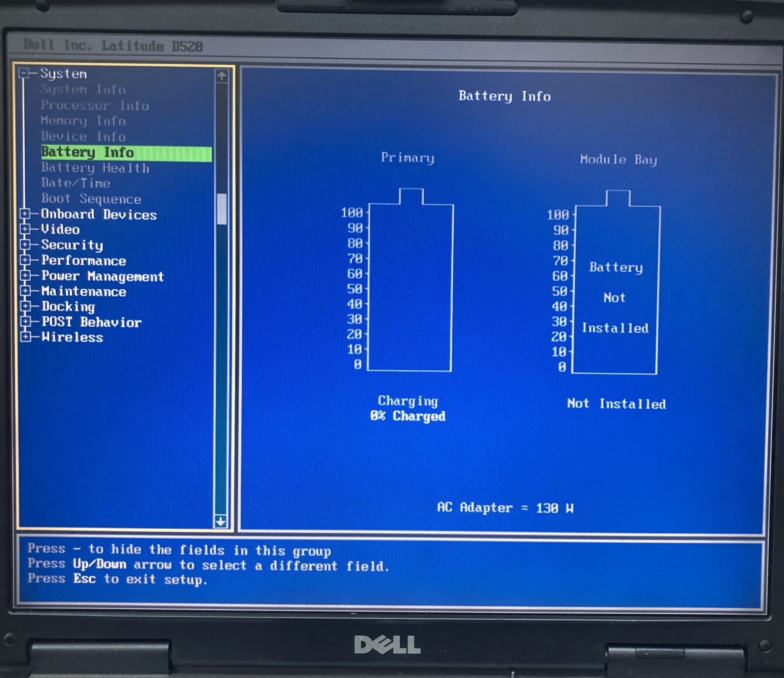Click the Security label
The width and height of the screenshot is (784, 678).
(x=72, y=245)
